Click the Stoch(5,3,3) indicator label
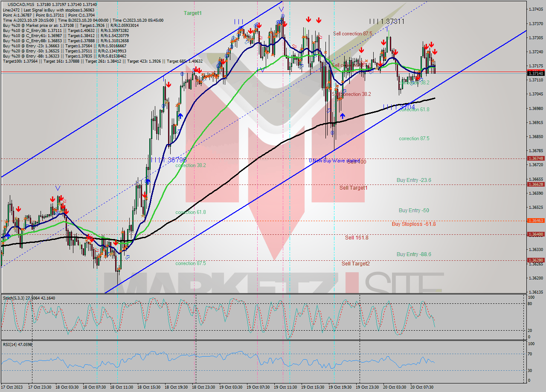 (29, 298)
